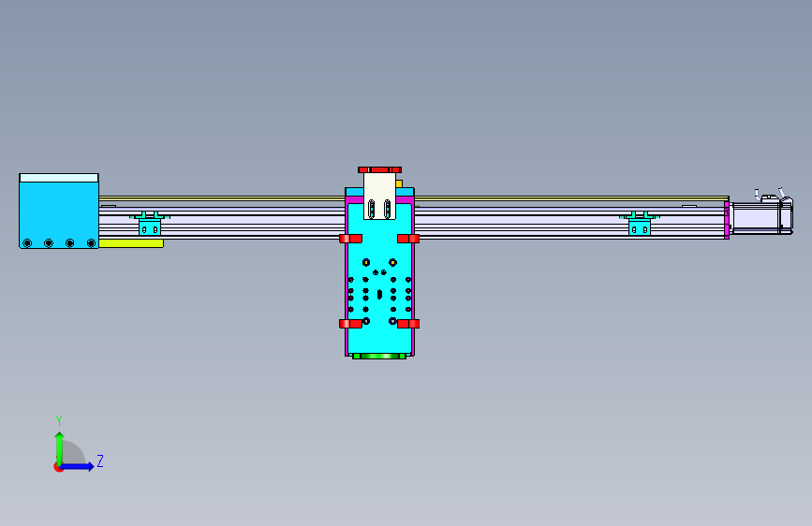Click the blue Z axis arrow of the triad
Viewport: 812px width, 526px height.
click(78, 466)
